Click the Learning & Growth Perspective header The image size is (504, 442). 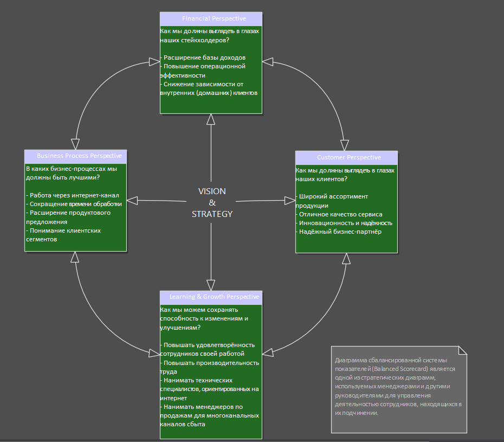pyautogui.click(x=211, y=297)
